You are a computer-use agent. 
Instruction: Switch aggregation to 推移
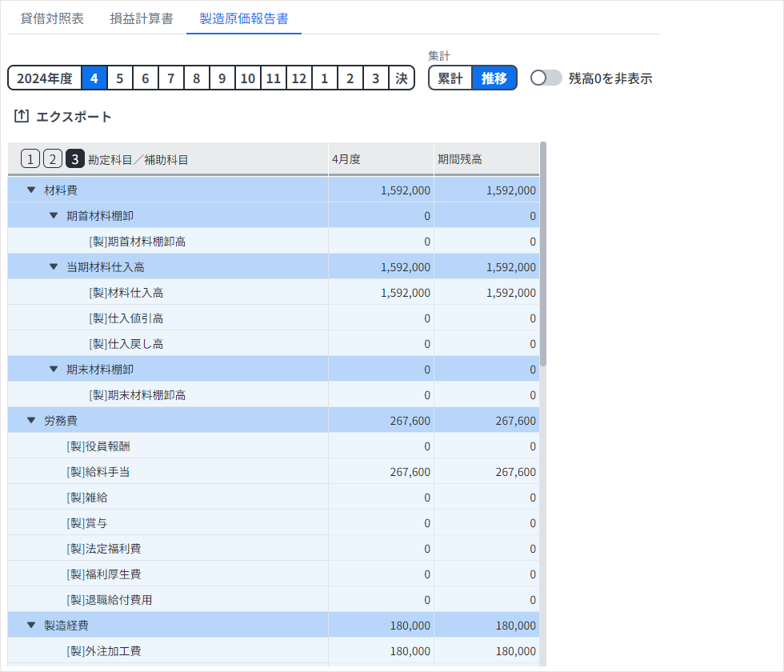pyautogui.click(x=494, y=78)
